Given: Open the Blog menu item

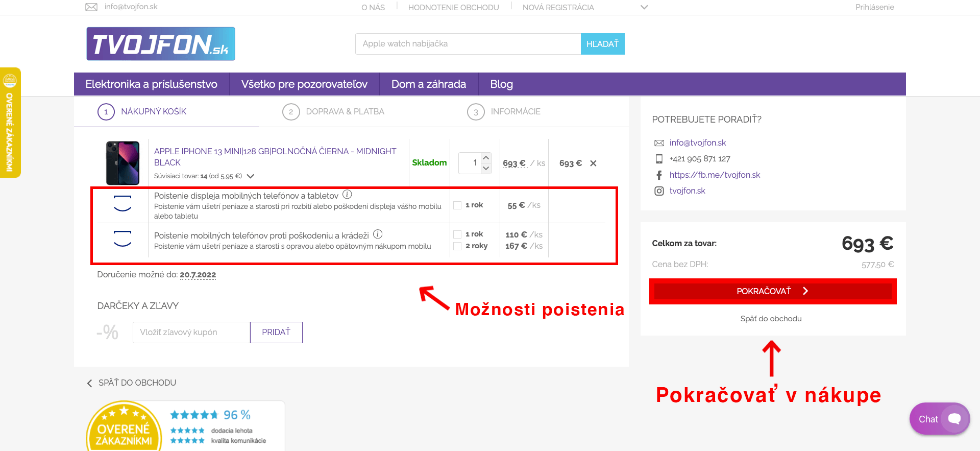Looking at the screenshot, I should [x=502, y=84].
